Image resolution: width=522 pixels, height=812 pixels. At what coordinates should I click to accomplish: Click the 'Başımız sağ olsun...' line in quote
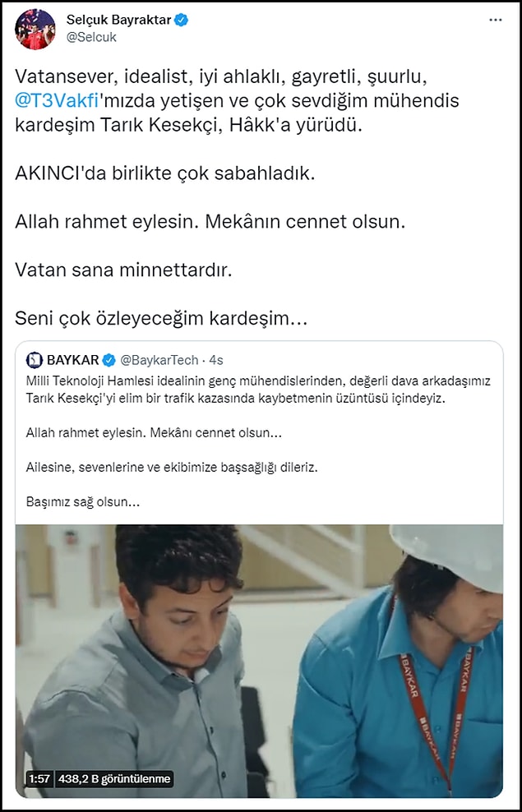83,502
